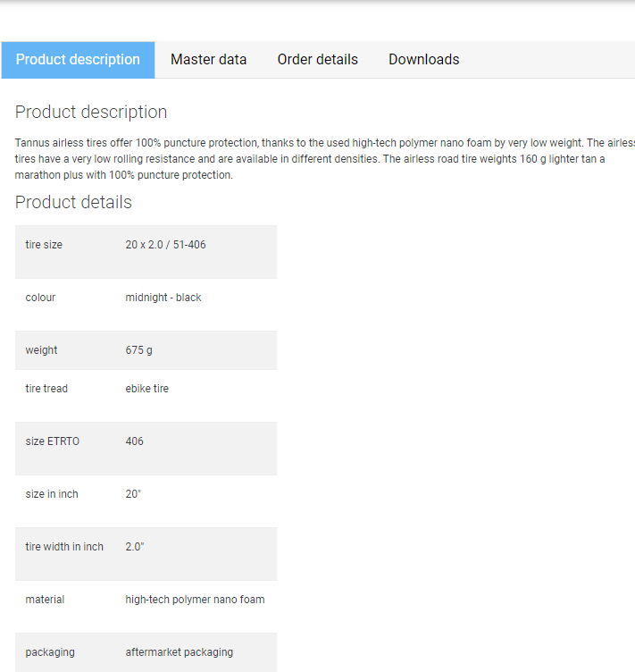This screenshot has height=672, width=635.
Task: Switch to the Master data tab
Action: tap(208, 60)
